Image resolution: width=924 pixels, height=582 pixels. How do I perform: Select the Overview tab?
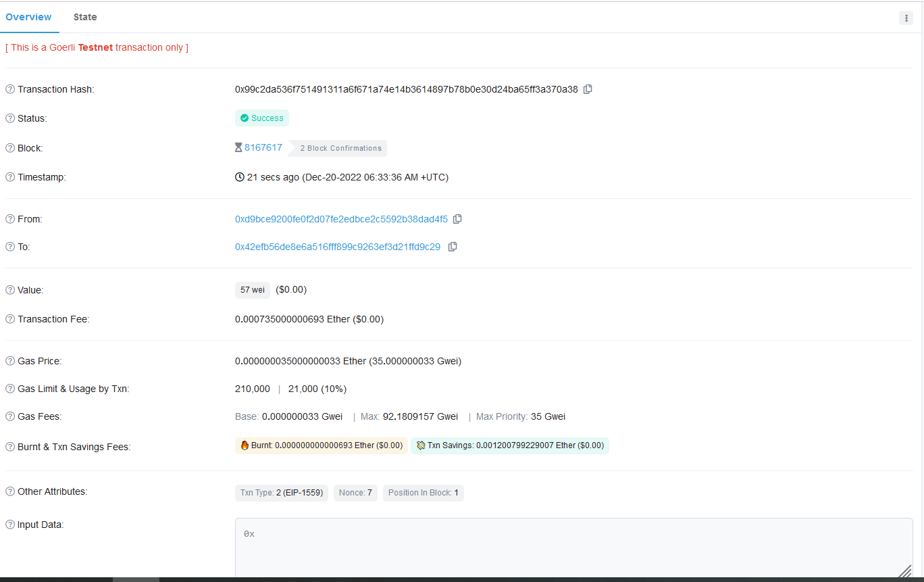tap(29, 17)
